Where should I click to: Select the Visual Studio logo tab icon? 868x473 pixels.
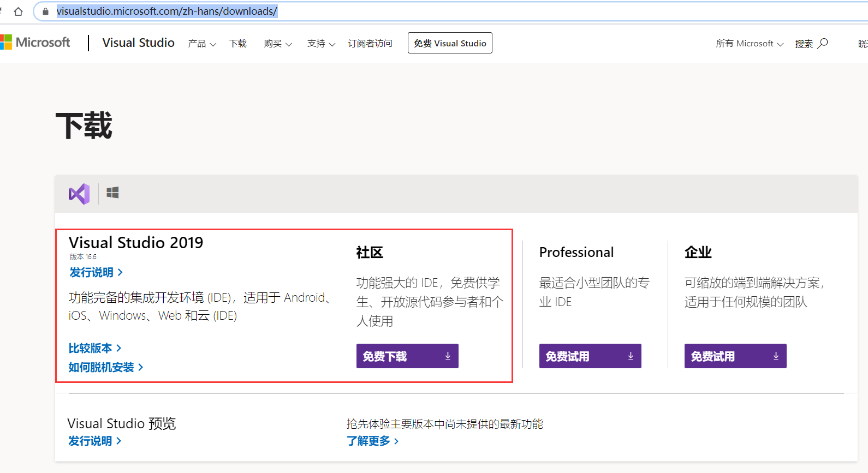click(79, 194)
